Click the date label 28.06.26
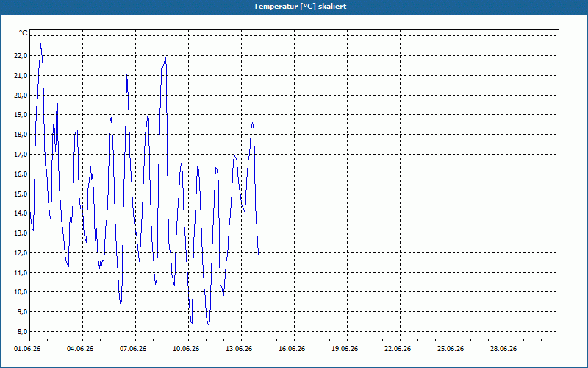The width and height of the screenshot is (588, 368). [x=503, y=349]
